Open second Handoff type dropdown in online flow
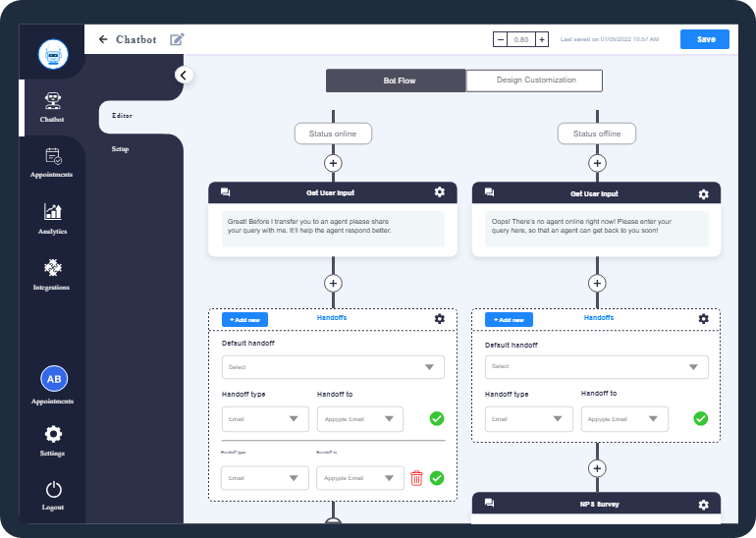Screen dimensions: 756x538 coord(265,478)
